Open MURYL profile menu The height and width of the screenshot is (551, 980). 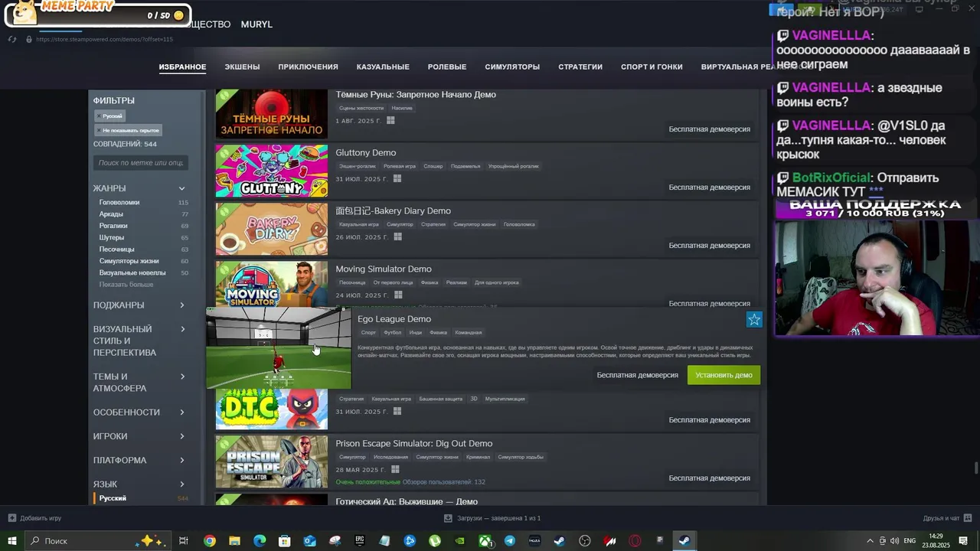point(256,24)
